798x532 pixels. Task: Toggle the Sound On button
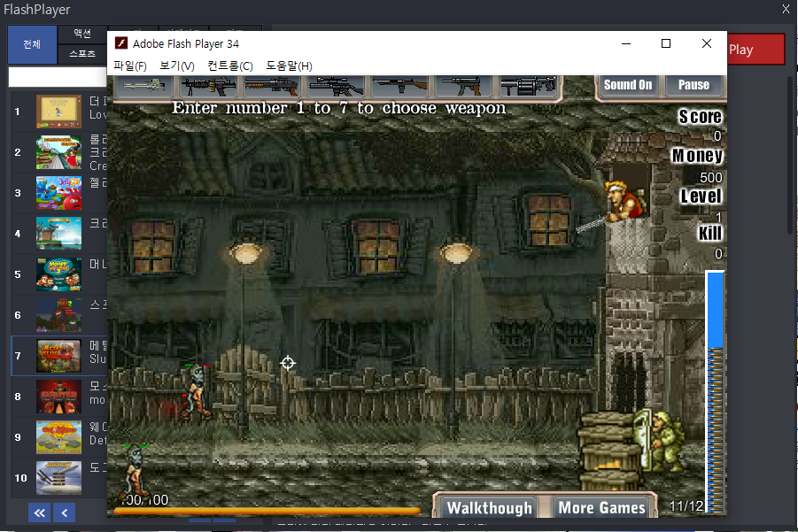point(628,85)
